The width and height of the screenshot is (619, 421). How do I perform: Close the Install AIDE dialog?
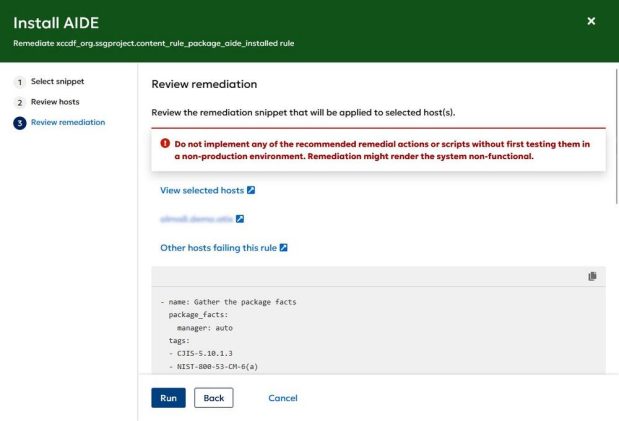click(591, 21)
